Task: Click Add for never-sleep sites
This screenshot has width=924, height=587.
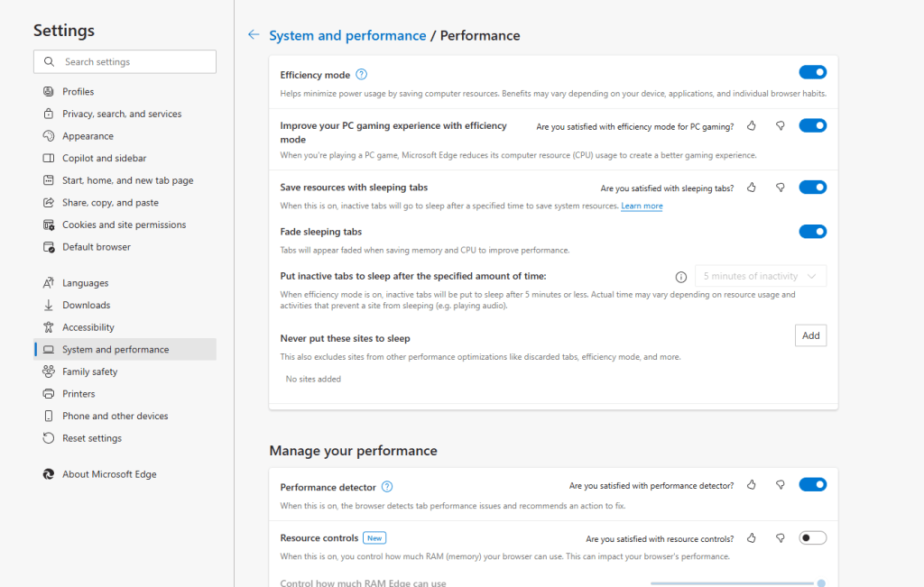Action: point(811,335)
